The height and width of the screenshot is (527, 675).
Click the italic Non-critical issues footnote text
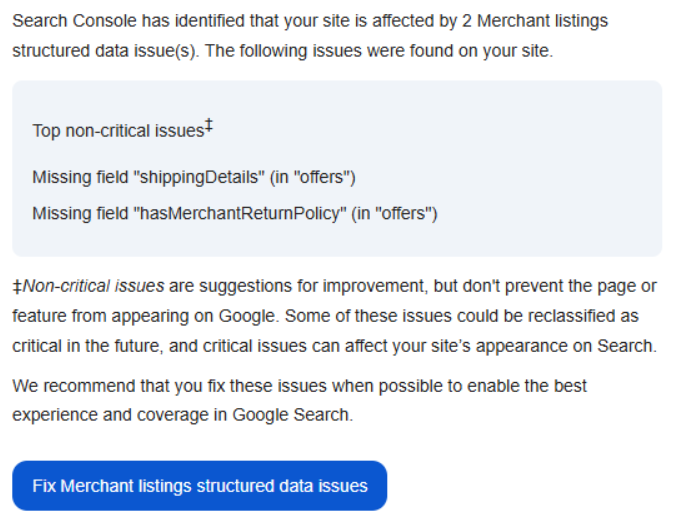[93, 286]
